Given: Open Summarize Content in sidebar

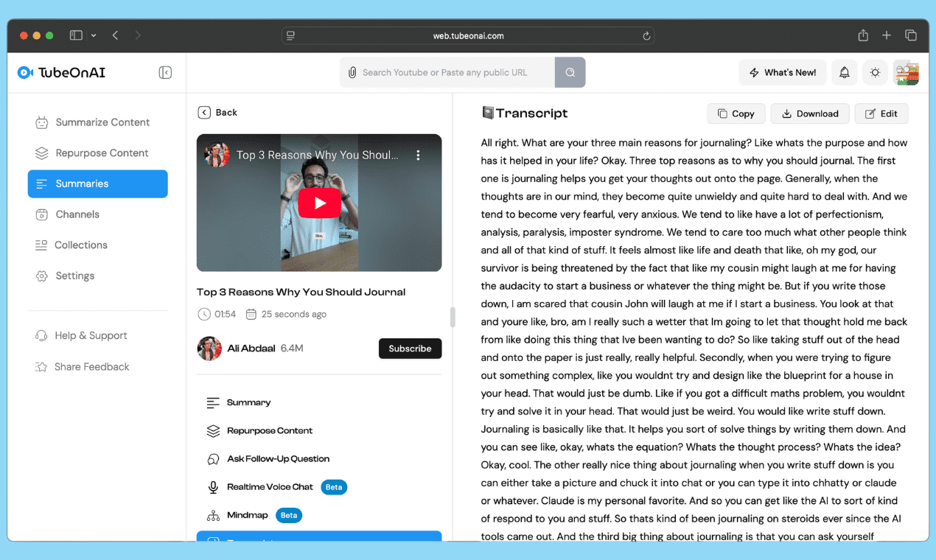Looking at the screenshot, I should pos(97,122).
